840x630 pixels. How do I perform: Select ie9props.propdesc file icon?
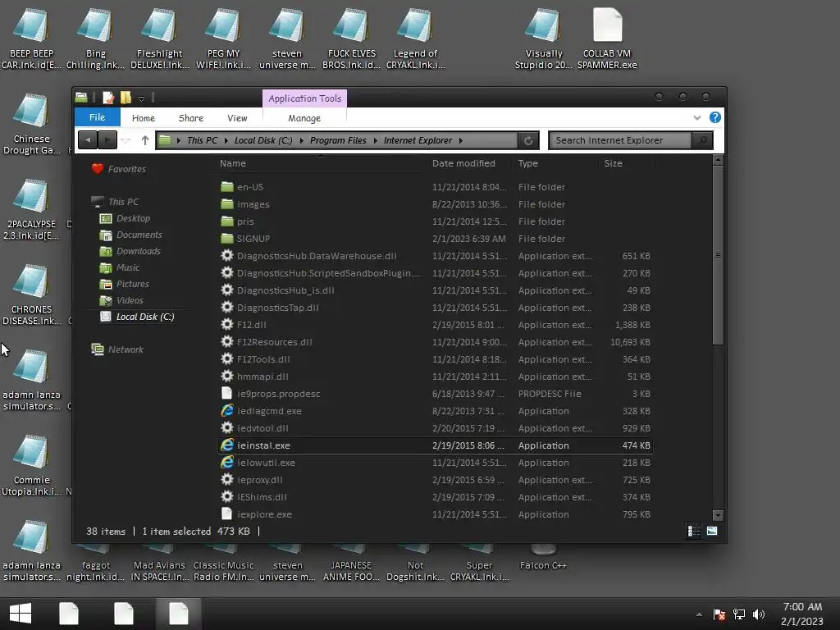(227, 393)
